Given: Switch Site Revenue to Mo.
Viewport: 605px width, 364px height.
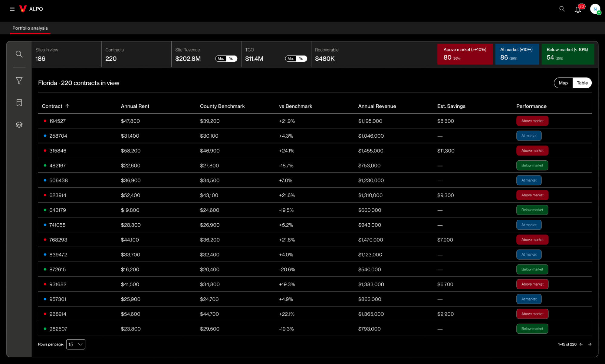Looking at the screenshot, I should point(221,59).
